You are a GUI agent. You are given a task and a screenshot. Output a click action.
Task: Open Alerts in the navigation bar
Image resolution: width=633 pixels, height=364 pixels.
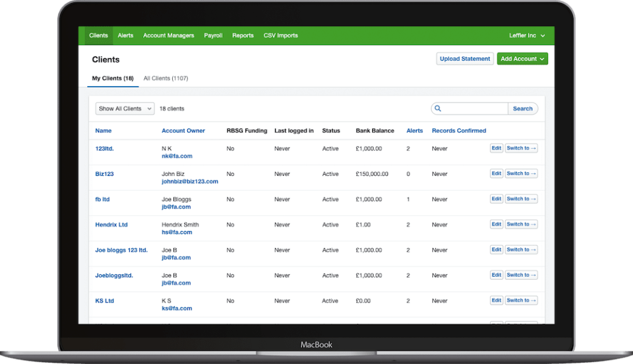125,35
